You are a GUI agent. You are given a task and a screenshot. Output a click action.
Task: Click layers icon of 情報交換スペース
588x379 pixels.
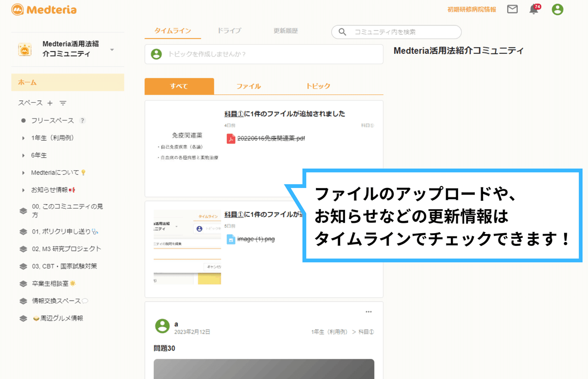click(23, 301)
